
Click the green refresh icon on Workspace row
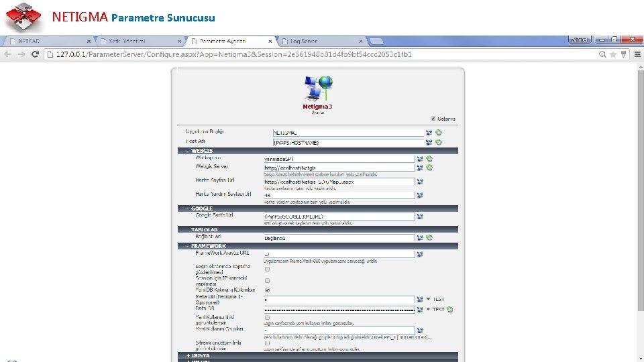[x=429, y=158]
